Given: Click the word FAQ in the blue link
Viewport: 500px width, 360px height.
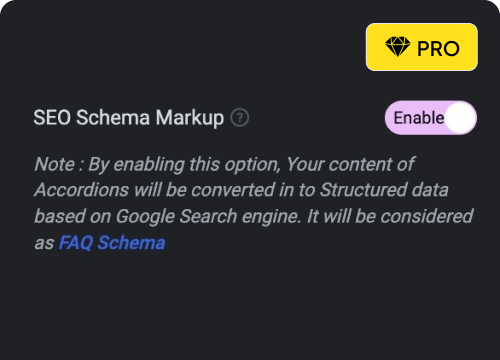Looking at the screenshot, I should 76,243.
